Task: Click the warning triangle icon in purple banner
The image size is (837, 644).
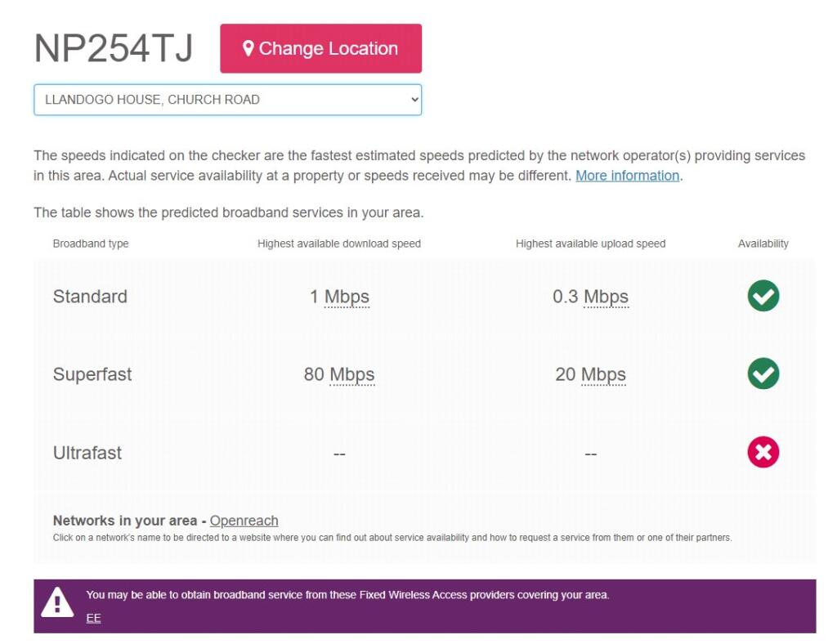Action: pos(57,604)
